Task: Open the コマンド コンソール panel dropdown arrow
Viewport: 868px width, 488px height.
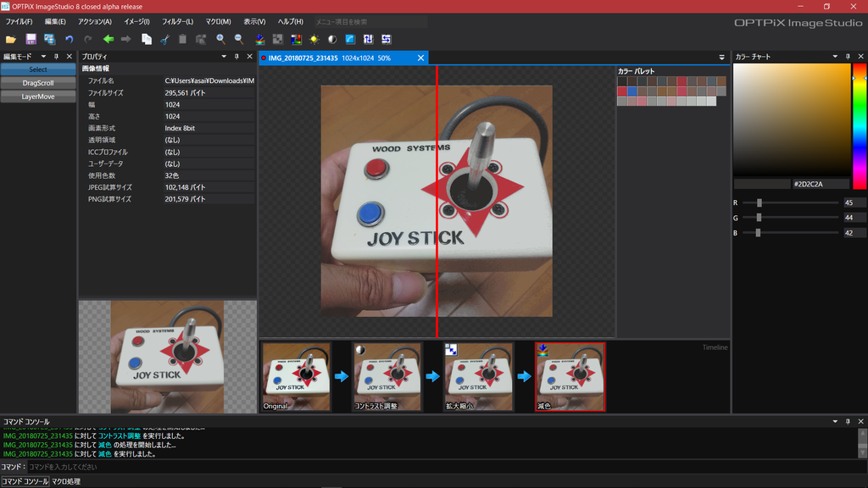Action: pos(835,422)
